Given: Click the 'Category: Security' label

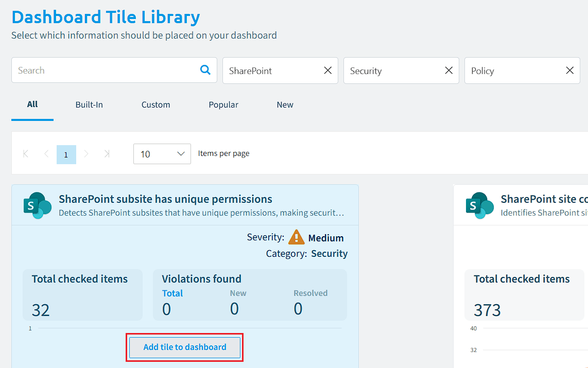Looking at the screenshot, I should point(307,254).
